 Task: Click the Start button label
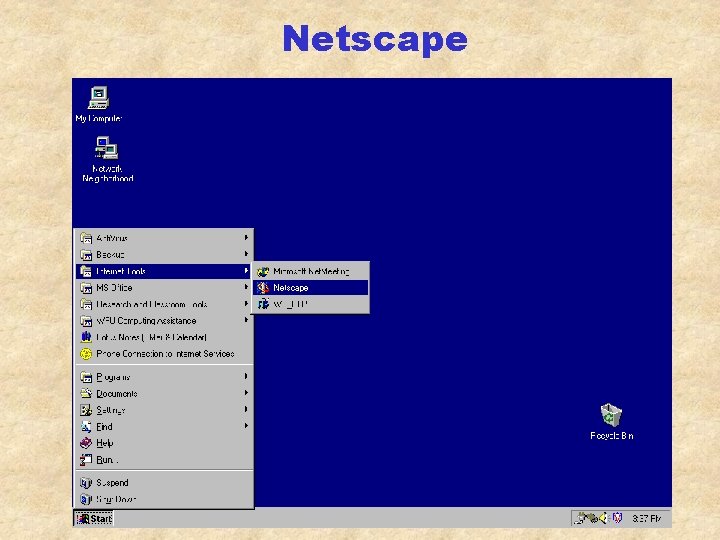coord(101,519)
